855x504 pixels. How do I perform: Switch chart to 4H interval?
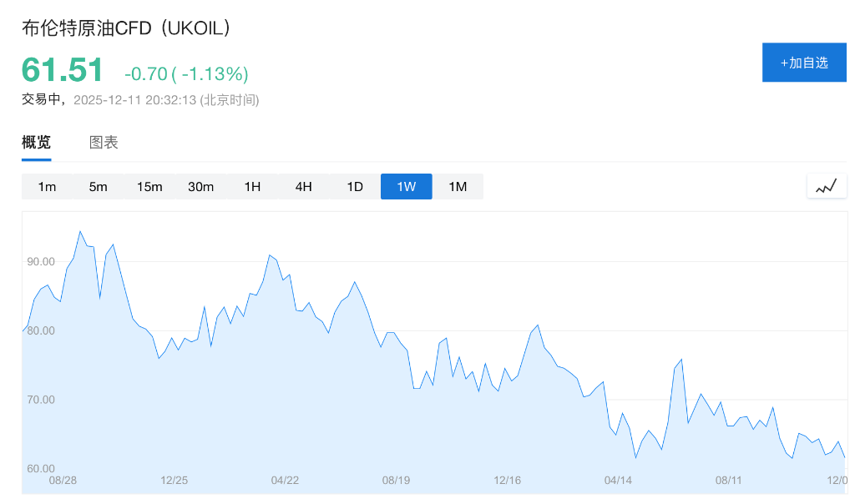point(304,187)
